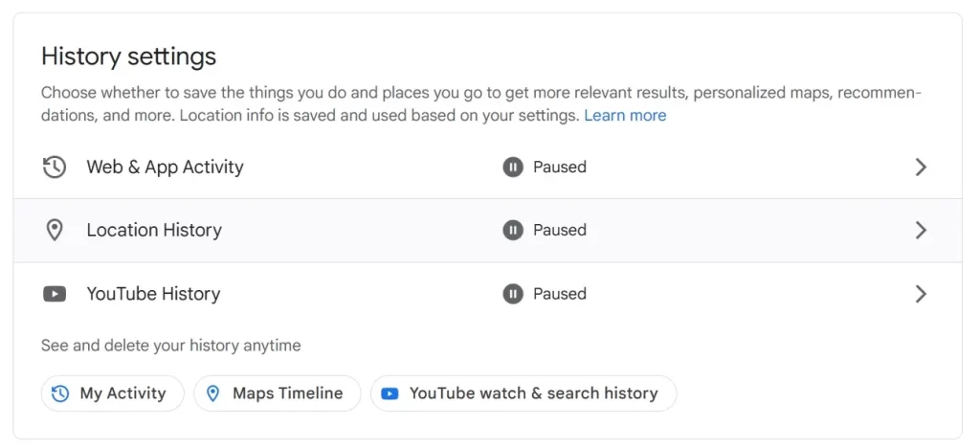Click the Location History pin icon
The height and width of the screenshot is (448, 980).
coord(55,231)
